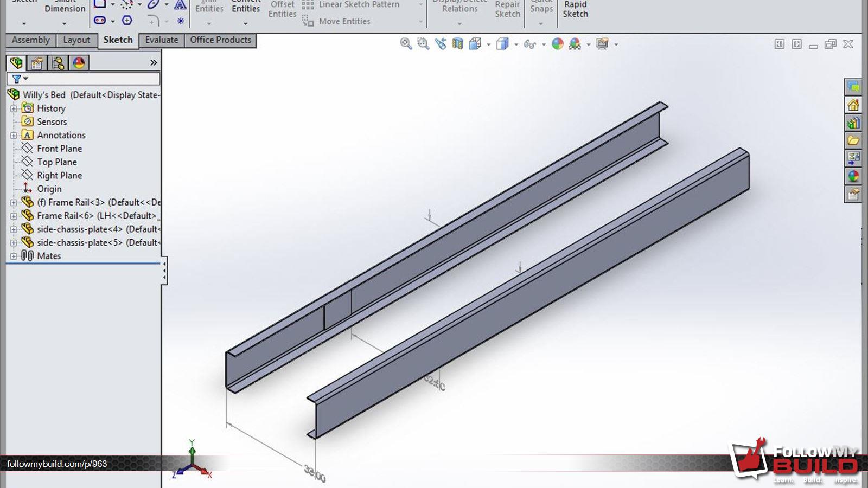
Task: Open the Hide/Show Items dropdown arrow
Action: (x=544, y=44)
